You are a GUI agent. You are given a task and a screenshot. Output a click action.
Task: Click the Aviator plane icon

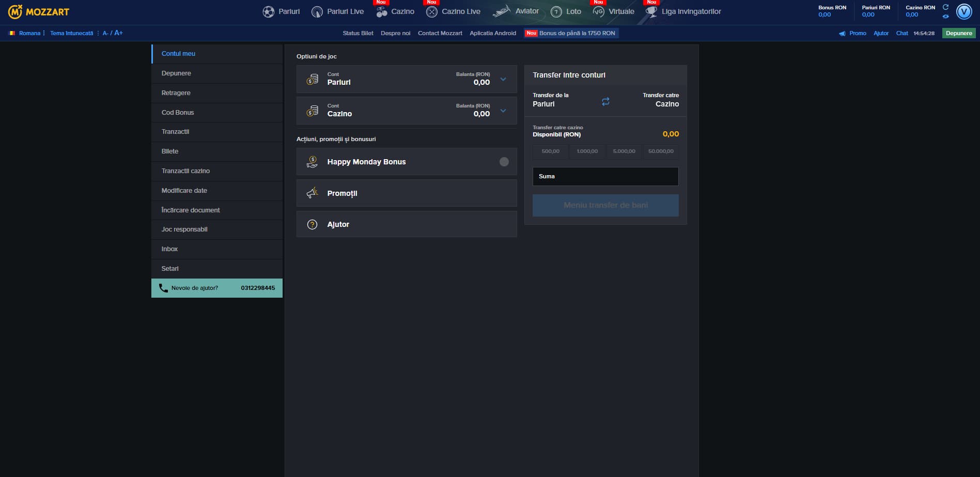[501, 11]
